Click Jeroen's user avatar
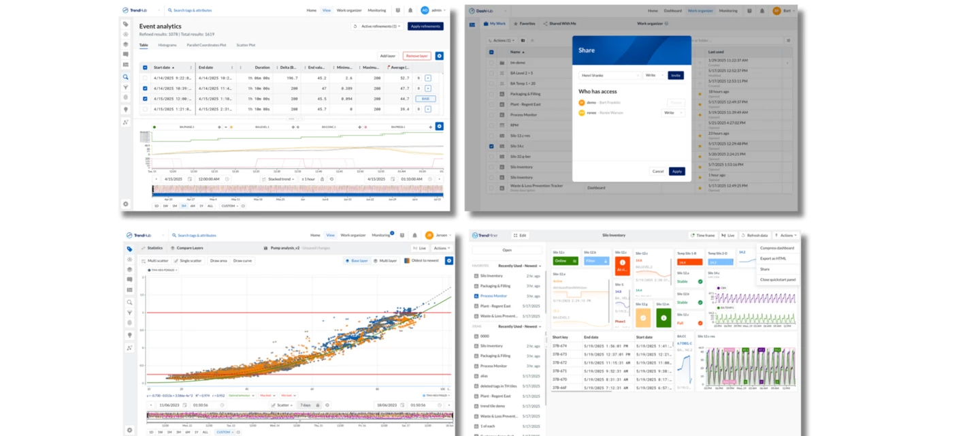This screenshot has height=436, width=980. tap(429, 235)
